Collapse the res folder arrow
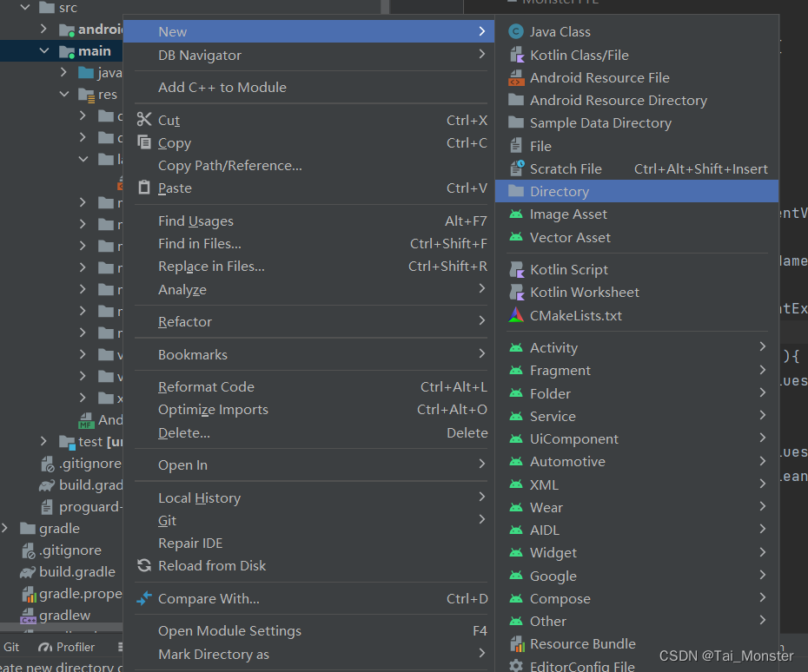 pyautogui.click(x=64, y=95)
